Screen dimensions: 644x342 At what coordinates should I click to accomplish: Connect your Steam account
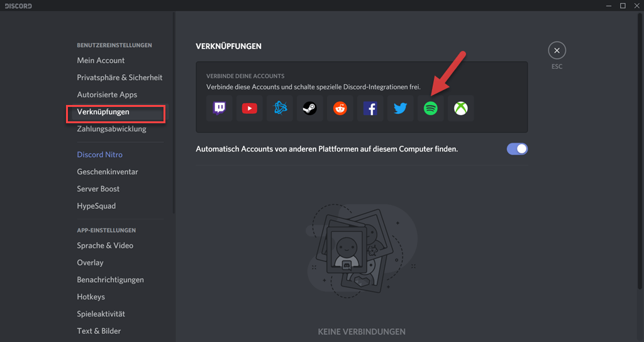pos(309,108)
